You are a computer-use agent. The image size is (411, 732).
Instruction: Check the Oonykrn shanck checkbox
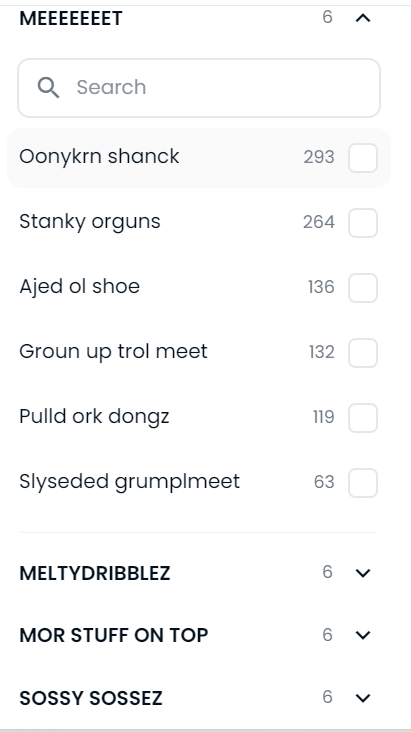[363, 158]
